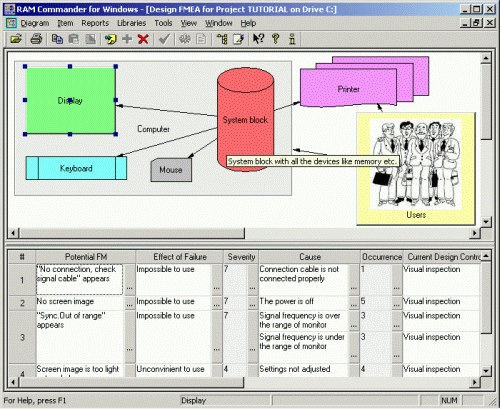The height and width of the screenshot is (409, 500).
Task: Click ellipsis button beside 'Signal frequency is under' cause
Action: point(354,347)
